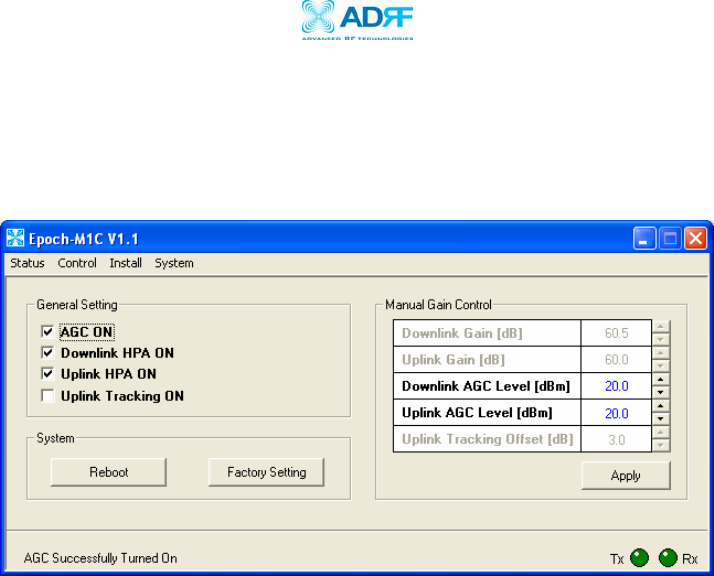Toggle Downlink HPA ON checkbox
714x576 pixels.
pyautogui.click(x=47, y=352)
